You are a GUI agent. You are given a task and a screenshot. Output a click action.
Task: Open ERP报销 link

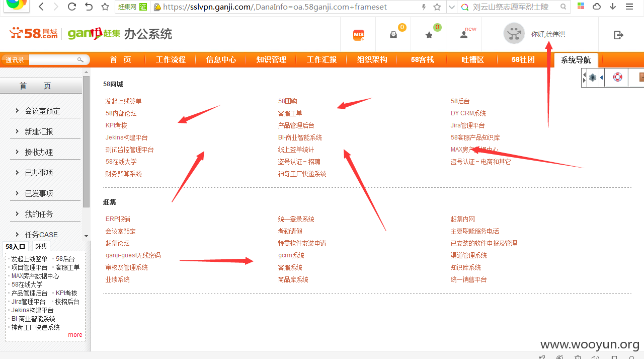click(118, 219)
